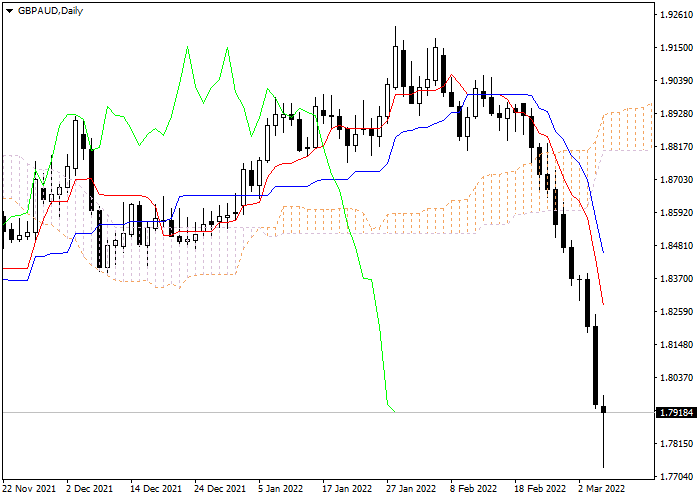The image size is (700, 500).
Task: Click the 1.77040 price axis label
Action: (677, 477)
